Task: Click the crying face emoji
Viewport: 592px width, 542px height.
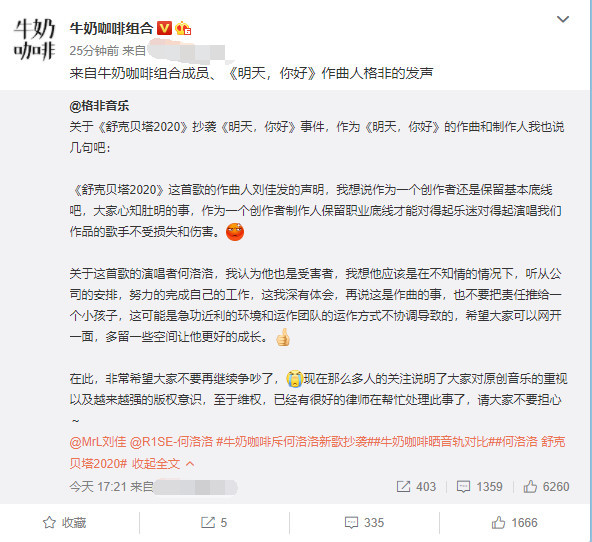Action: [294, 379]
